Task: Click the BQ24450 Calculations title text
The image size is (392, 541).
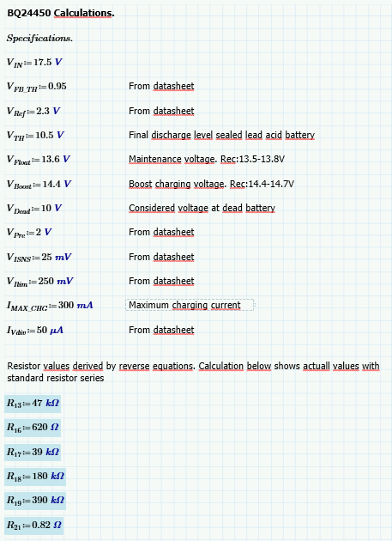Action: coord(61,13)
